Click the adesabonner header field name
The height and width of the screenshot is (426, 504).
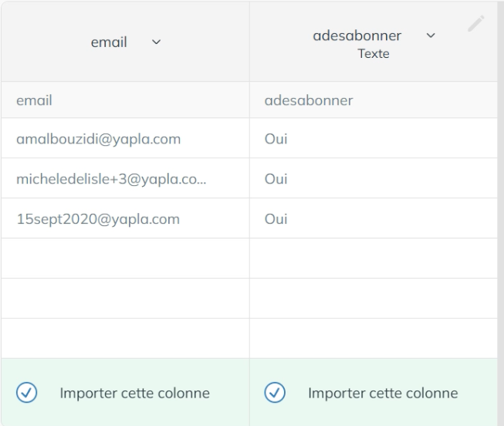pos(357,35)
